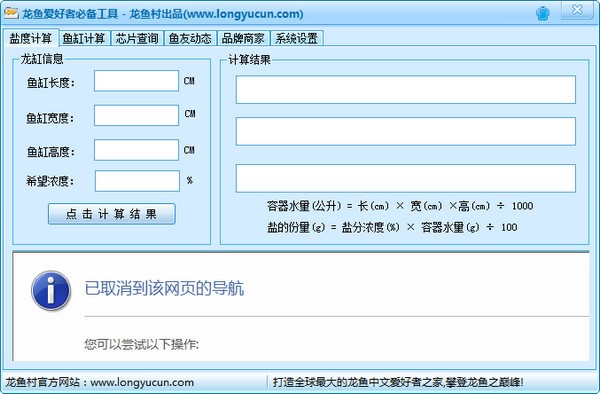Switch to the 系统设置 tab
The image size is (600, 394).
(297, 38)
